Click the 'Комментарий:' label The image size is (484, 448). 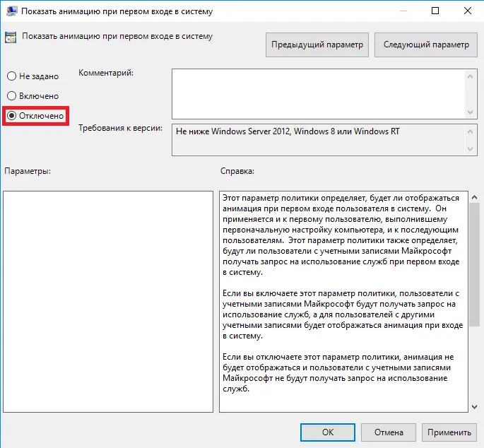coord(106,73)
